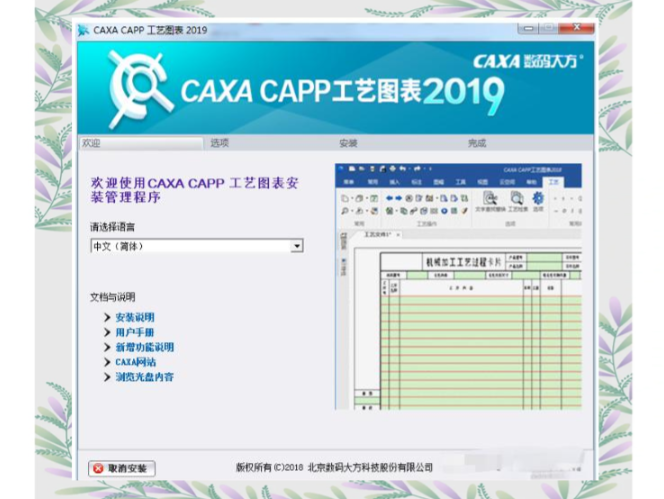This screenshot has width=664, height=499.
Task: Click the 中文（简体）language combo box
Action: [196, 246]
